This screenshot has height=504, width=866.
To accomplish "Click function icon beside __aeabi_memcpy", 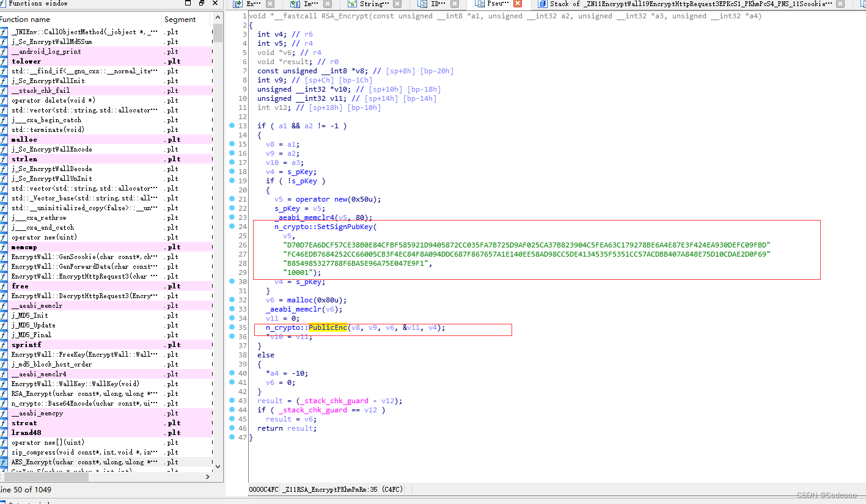I will pos(4,413).
